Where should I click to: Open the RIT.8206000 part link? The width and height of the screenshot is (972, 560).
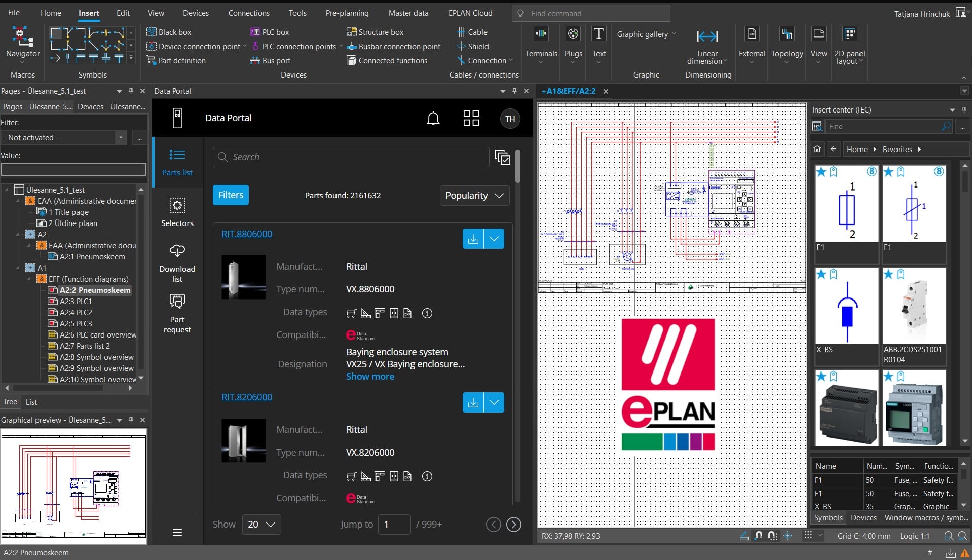click(247, 397)
